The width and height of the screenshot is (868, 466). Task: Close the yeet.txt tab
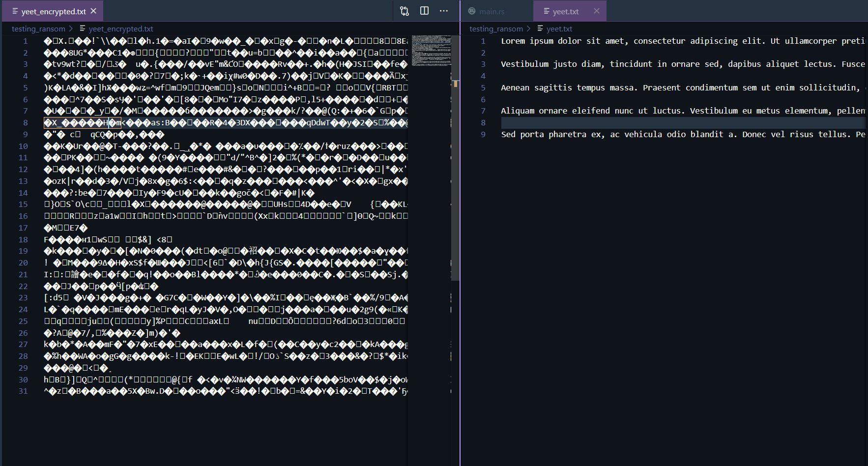[597, 11]
